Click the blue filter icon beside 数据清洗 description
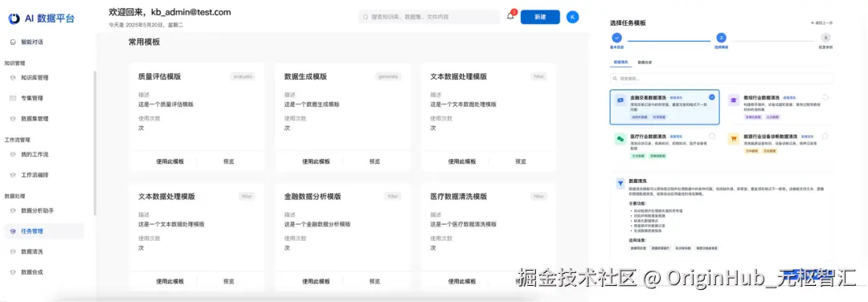 (x=620, y=184)
